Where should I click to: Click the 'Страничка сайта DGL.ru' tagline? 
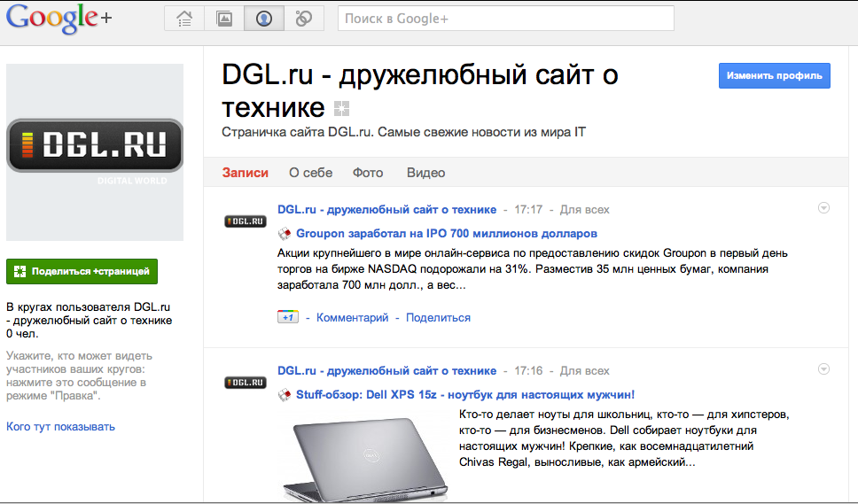tap(404, 132)
